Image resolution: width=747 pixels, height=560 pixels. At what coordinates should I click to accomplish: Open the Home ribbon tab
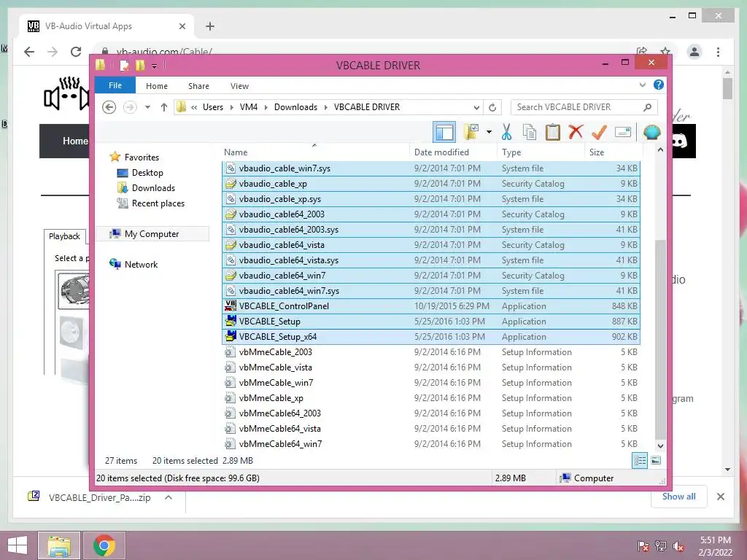point(156,86)
